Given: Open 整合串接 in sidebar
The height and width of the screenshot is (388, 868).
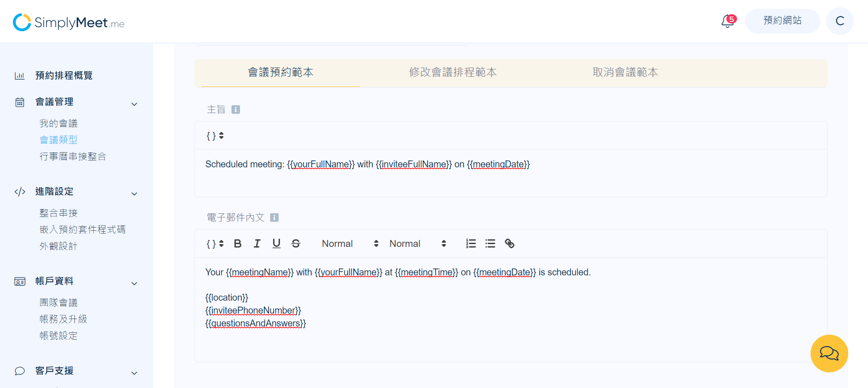Looking at the screenshot, I should click(x=58, y=213).
